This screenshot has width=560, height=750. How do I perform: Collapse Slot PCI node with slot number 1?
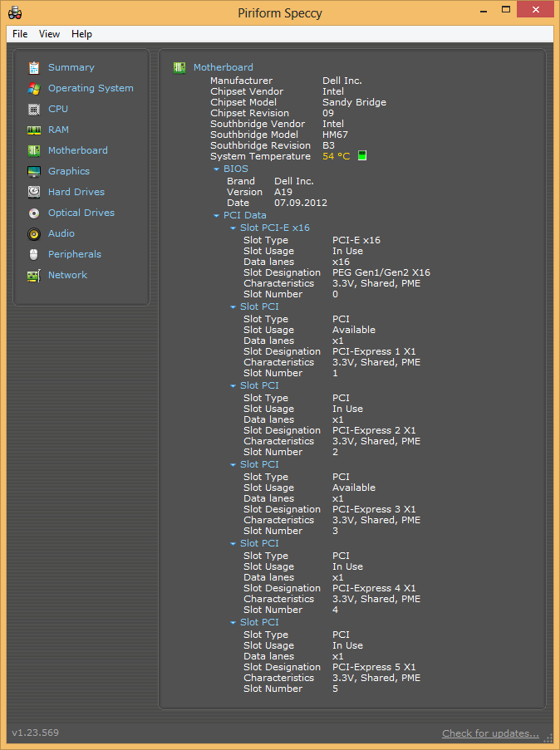(233, 307)
